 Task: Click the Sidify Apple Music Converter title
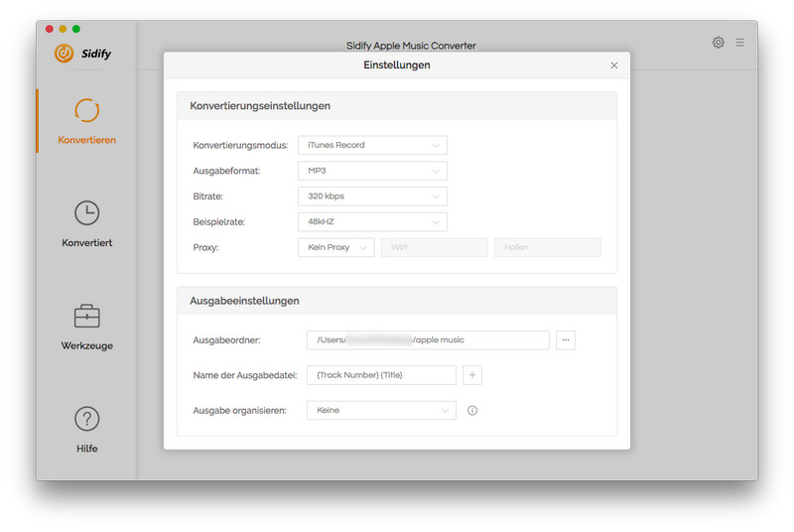411,46
